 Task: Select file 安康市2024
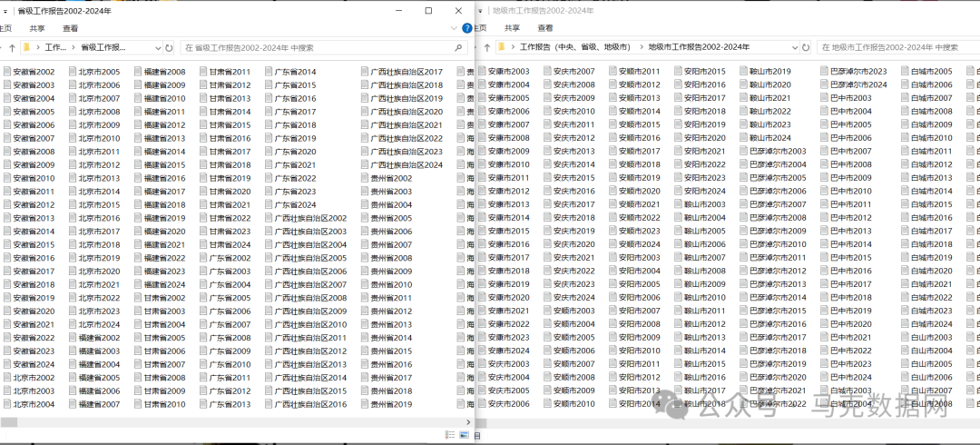pyautogui.click(x=504, y=351)
